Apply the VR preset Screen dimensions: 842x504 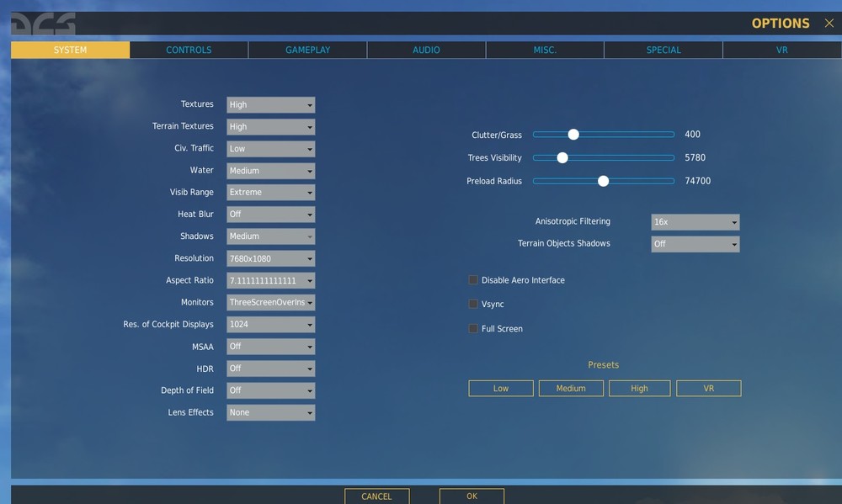point(709,388)
